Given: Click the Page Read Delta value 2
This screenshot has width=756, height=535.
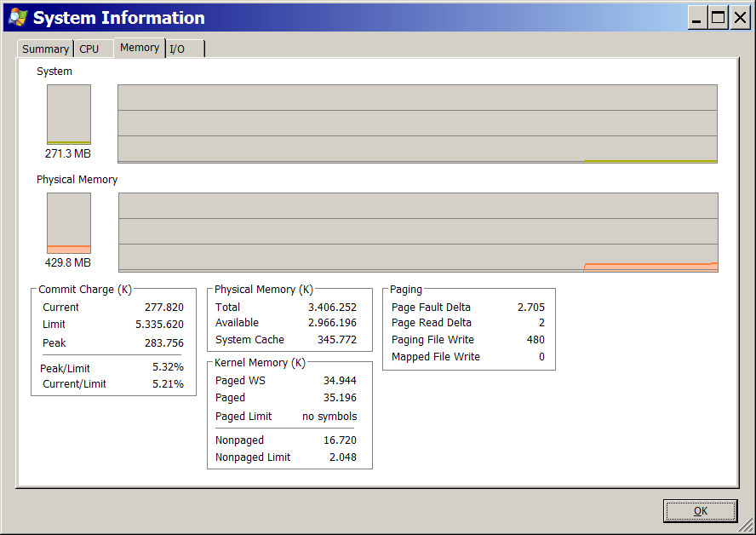Looking at the screenshot, I should coord(541,323).
